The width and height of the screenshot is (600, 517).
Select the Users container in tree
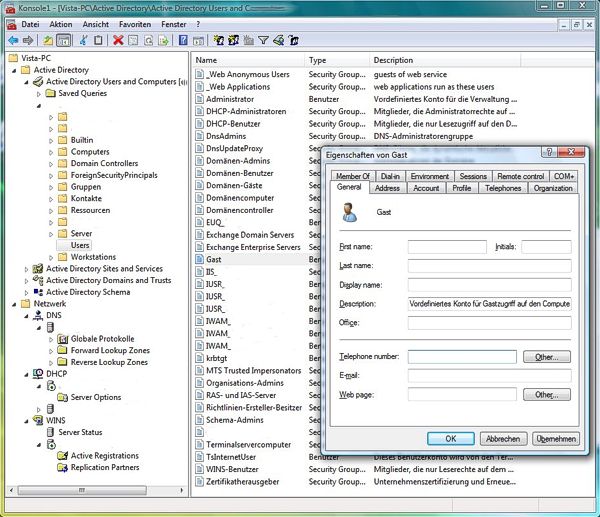[80, 245]
